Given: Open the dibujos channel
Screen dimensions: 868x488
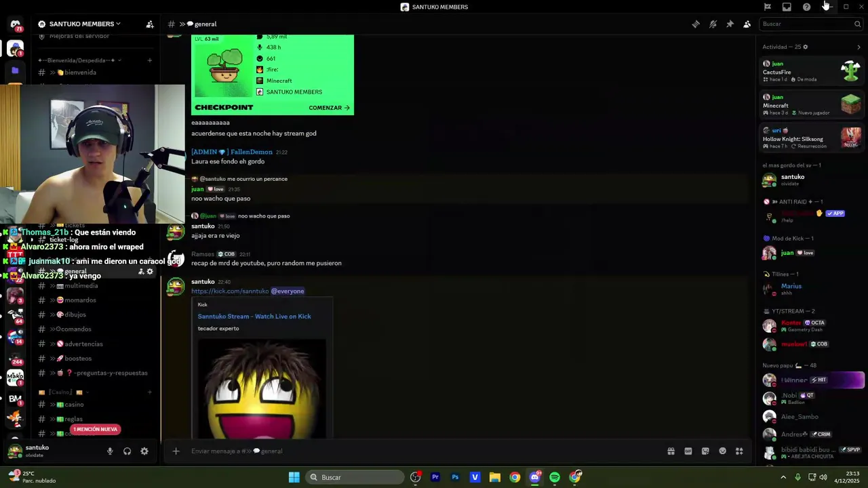Looking at the screenshot, I should 96,315.
